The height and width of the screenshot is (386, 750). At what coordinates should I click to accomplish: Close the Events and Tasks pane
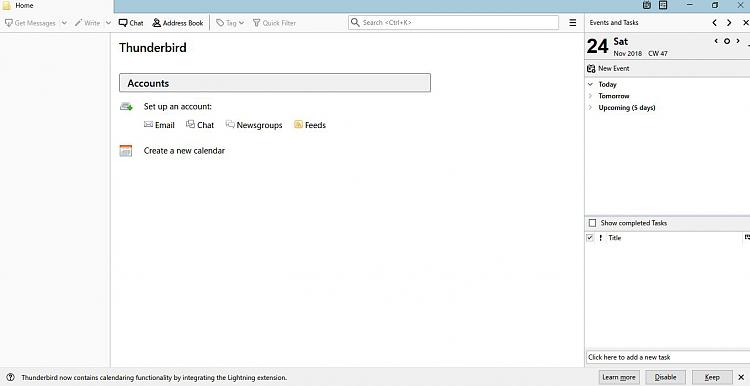(745, 22)
